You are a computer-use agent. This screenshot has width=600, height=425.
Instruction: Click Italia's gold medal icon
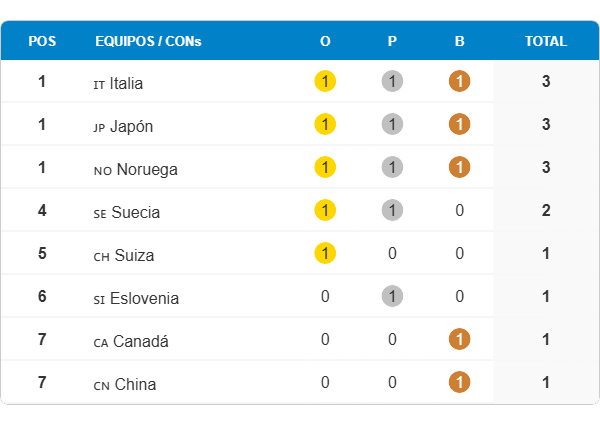[325, 81]
